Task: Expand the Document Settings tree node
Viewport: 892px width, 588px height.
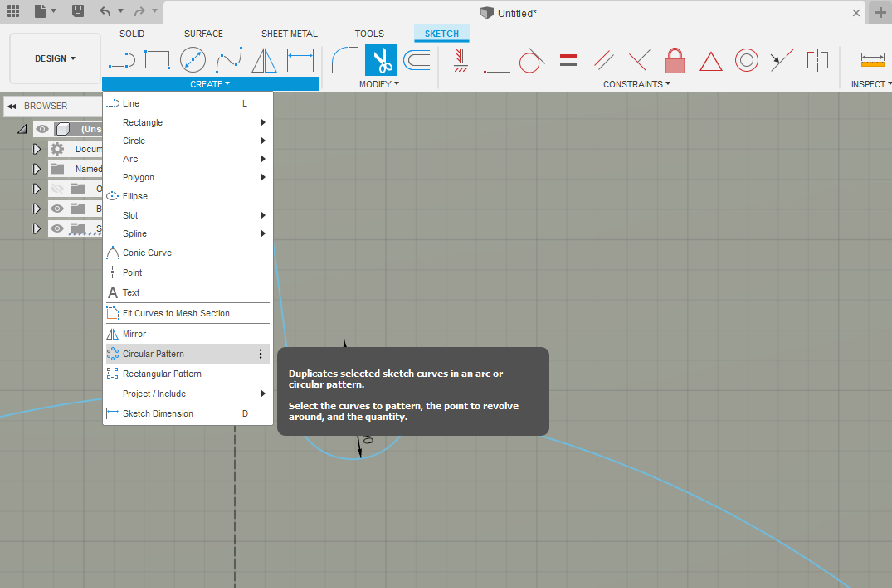Action: coord(37,149)
